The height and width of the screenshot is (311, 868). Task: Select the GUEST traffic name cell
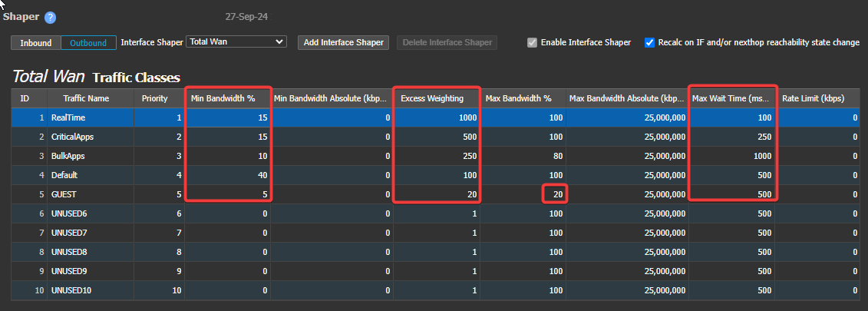(x=91, y=194)
